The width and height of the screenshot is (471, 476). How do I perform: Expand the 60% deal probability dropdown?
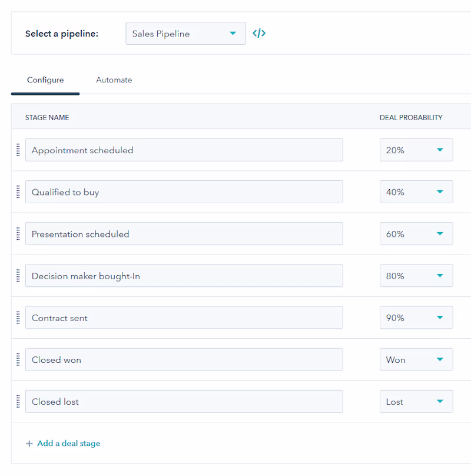416,234
